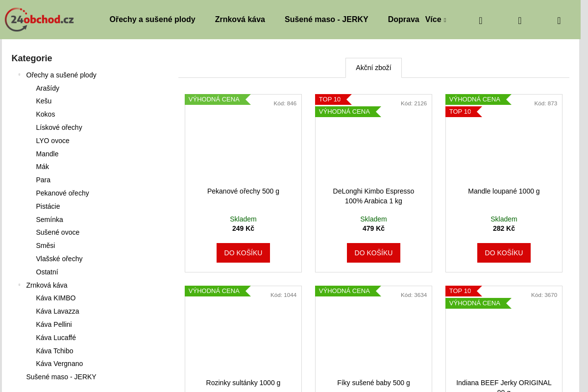Select the Akční zboží tab
Image resolution: width=588 pixels, height=392 pixels.
tap(373, 68)
